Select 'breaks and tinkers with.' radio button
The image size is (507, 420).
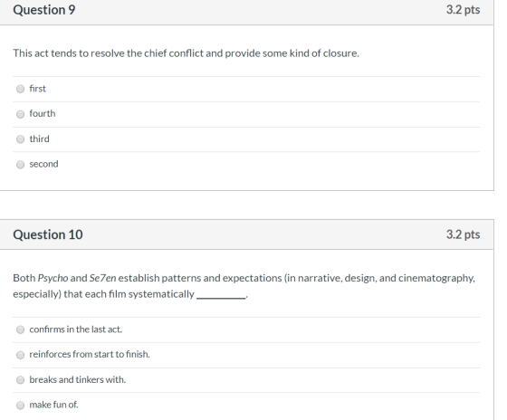[x=20, y=379]
